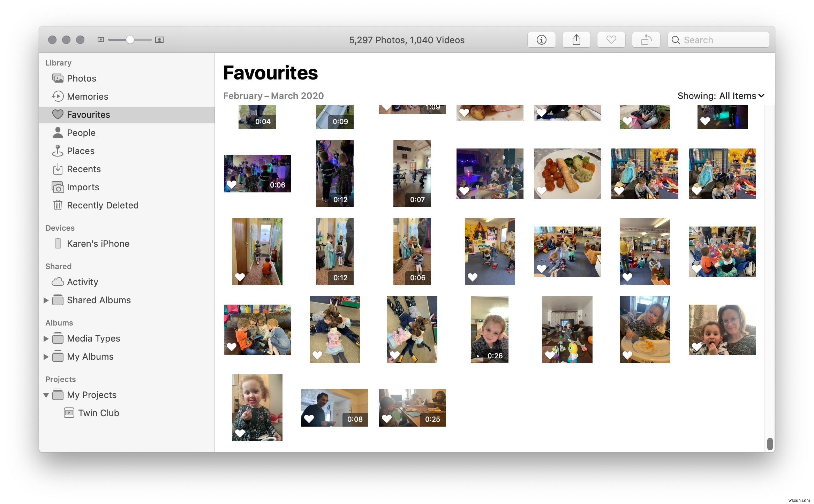Click the Info icon in toolbar

point(541,39)
